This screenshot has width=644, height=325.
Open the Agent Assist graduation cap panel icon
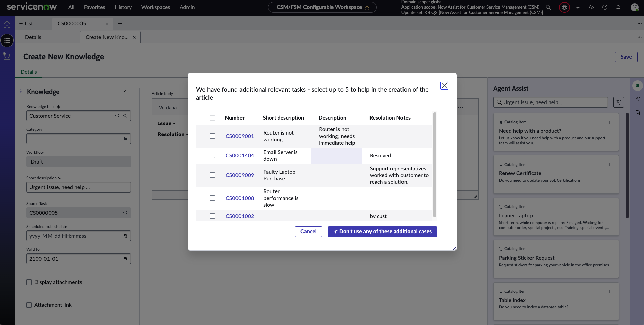[x=638, y=86]
